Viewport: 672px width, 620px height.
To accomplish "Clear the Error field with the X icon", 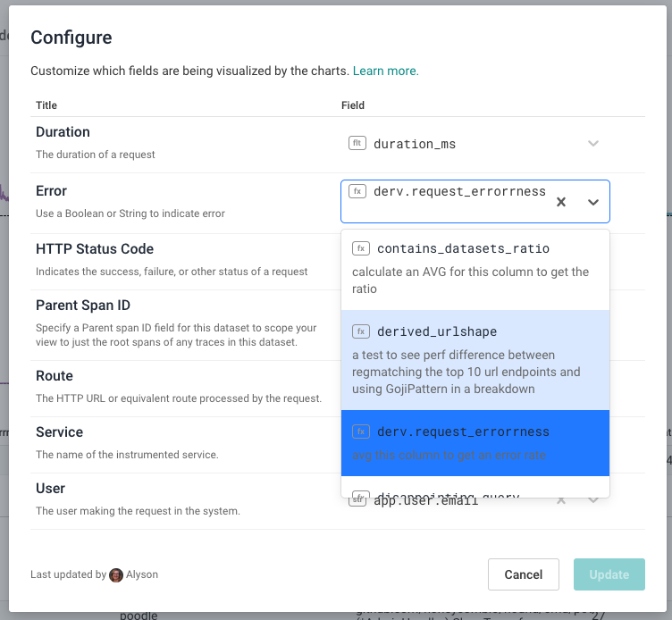I will 561,202.
